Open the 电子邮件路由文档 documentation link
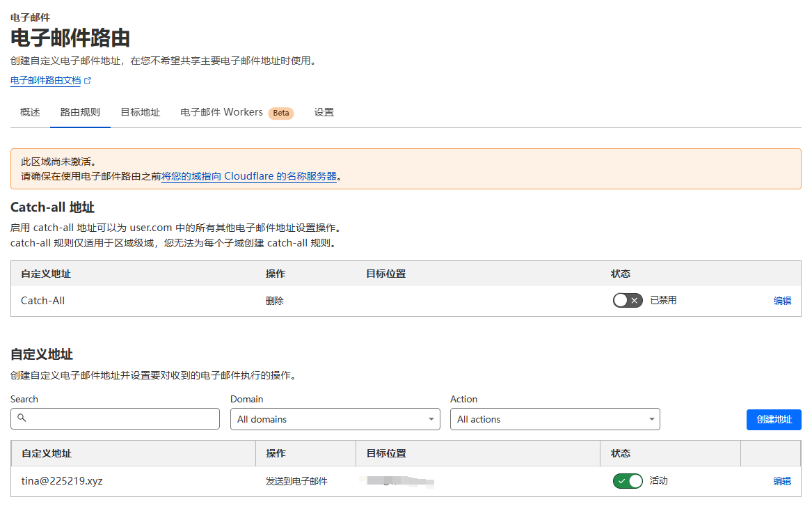 pos(45,81)
